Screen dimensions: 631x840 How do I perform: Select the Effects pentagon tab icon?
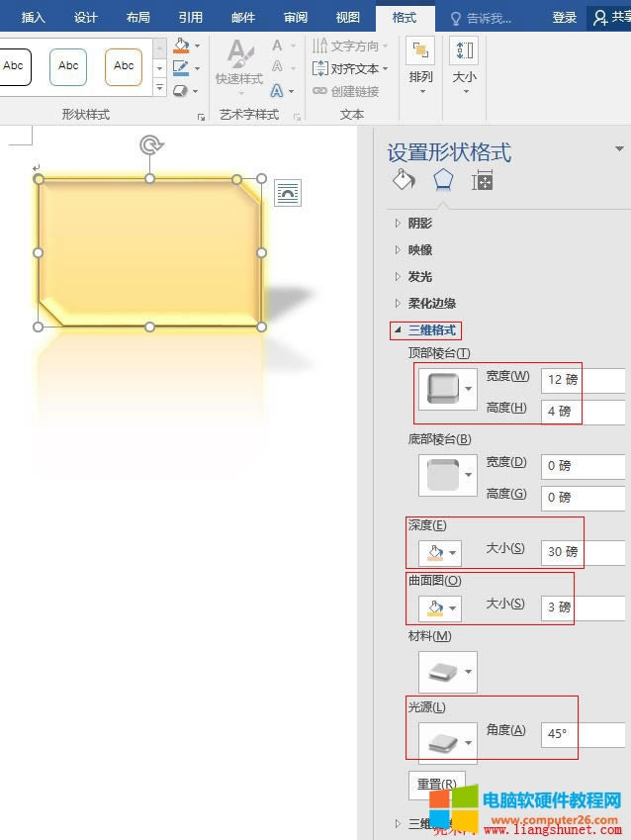[443, 180]
